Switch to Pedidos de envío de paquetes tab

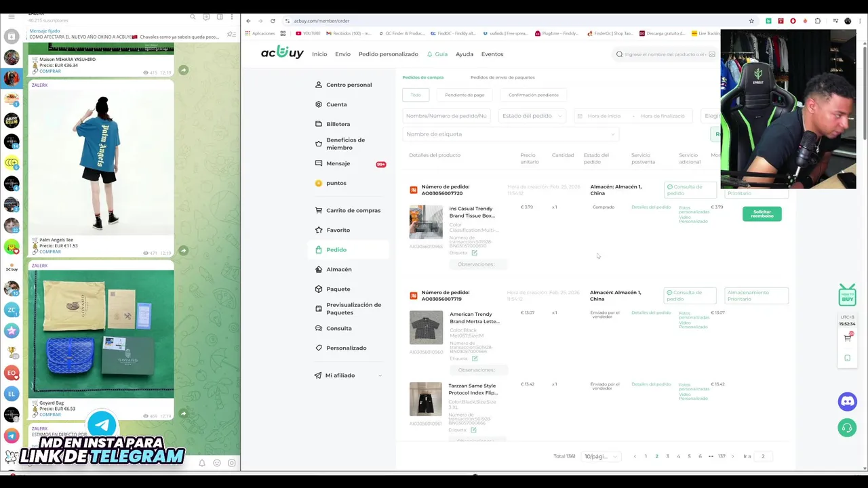click(502, 77)
